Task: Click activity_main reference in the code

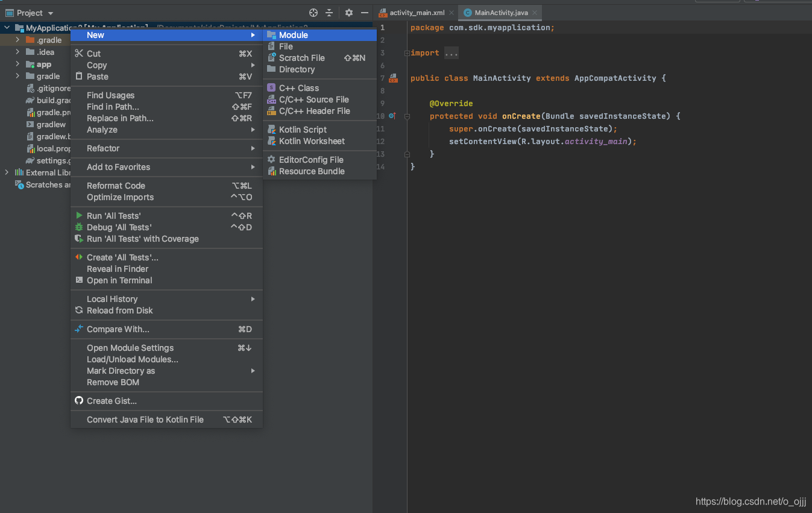Action: pos(596,141)
